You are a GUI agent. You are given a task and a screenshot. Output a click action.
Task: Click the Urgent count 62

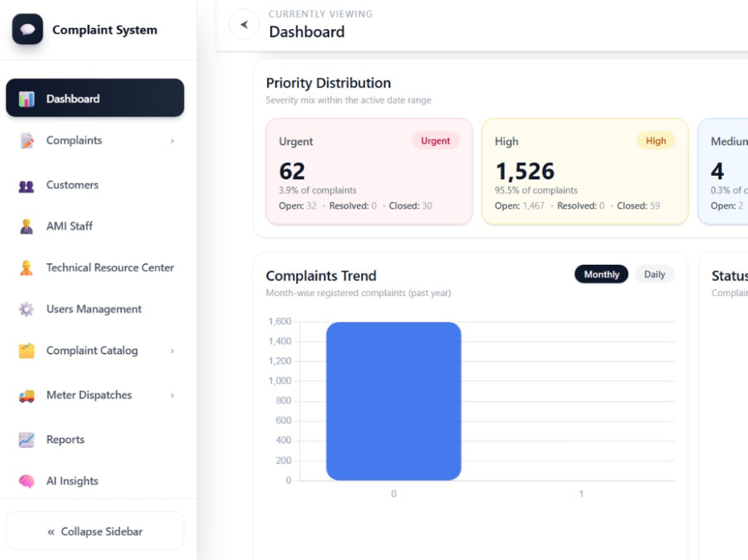click(292, 170)
